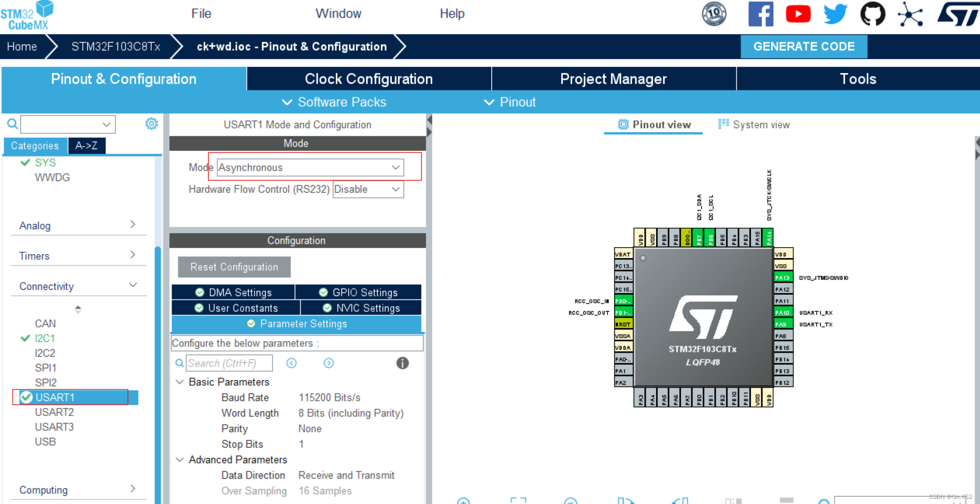This screenshot has height=504, width=980.
Task: Switch to Project Manager tab
Action: coord(614,79)
